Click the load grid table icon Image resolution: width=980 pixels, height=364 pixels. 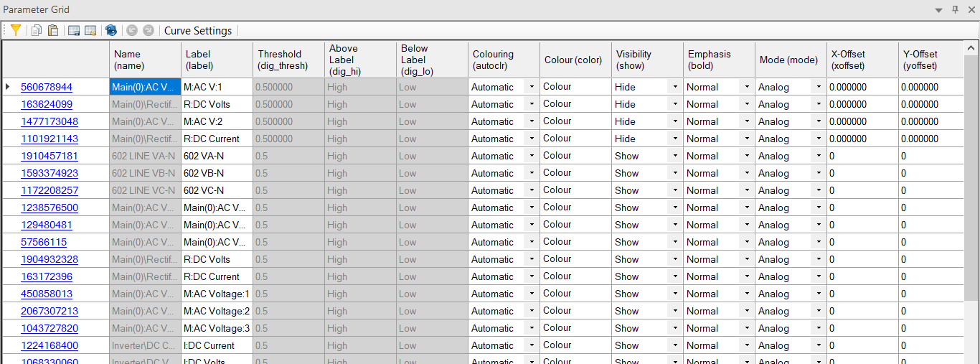click(x=90, y=30)
